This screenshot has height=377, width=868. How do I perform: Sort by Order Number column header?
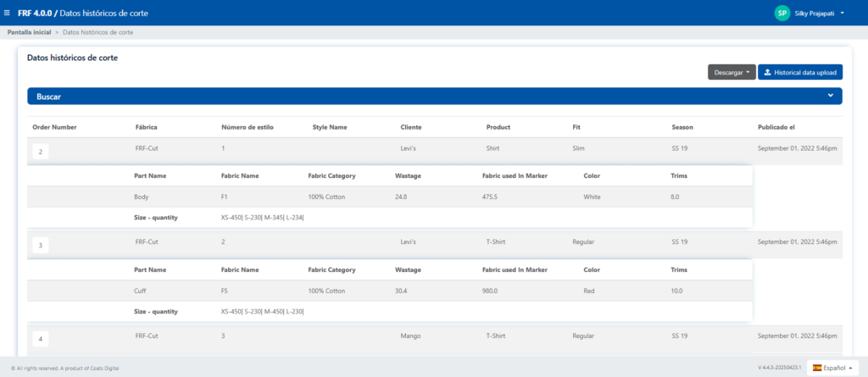pos(54,127)
